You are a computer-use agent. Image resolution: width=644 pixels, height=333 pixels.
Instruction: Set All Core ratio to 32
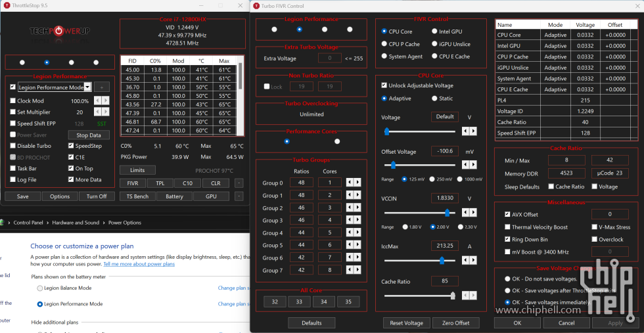pyautogui.click(x=275, y=301)
